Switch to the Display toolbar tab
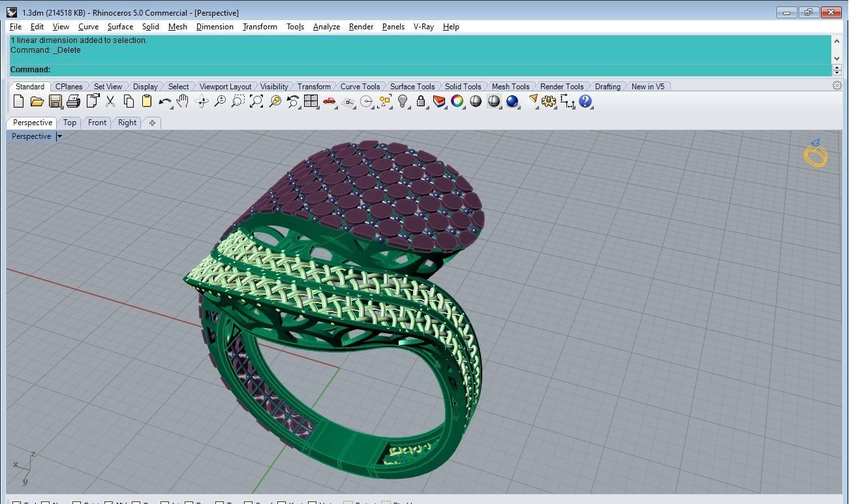Image resolution: width=862 pixels, height=504 pixels. 145,86
